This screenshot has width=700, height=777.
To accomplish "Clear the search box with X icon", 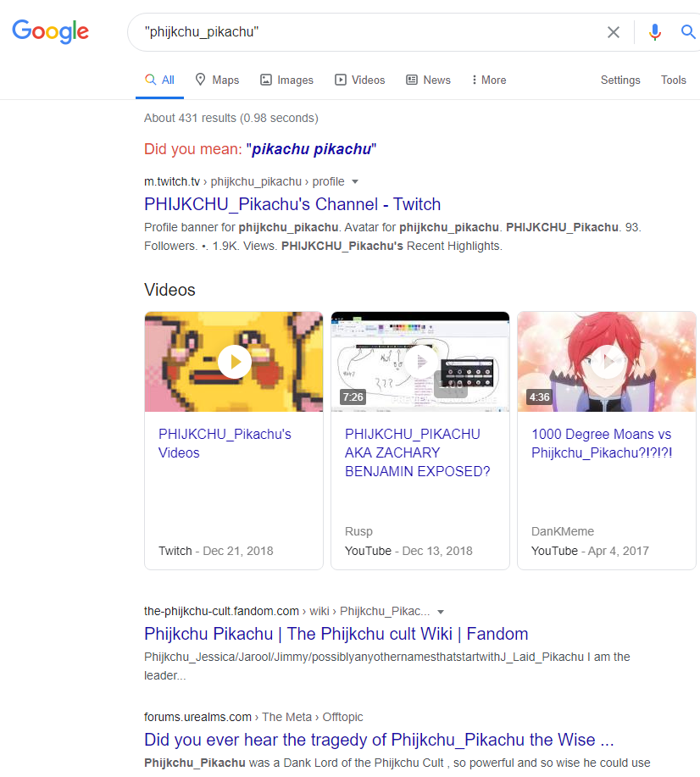I will 614,32.
